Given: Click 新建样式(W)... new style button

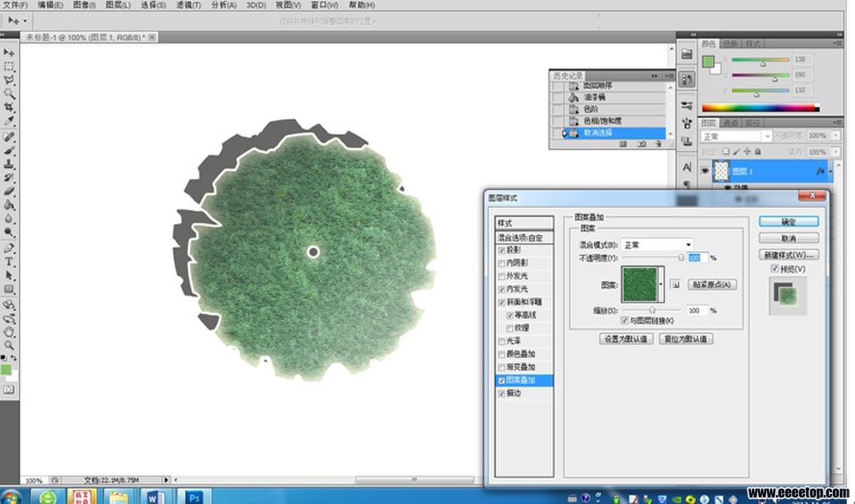Looking at the screenshot, I should point(789,254).
